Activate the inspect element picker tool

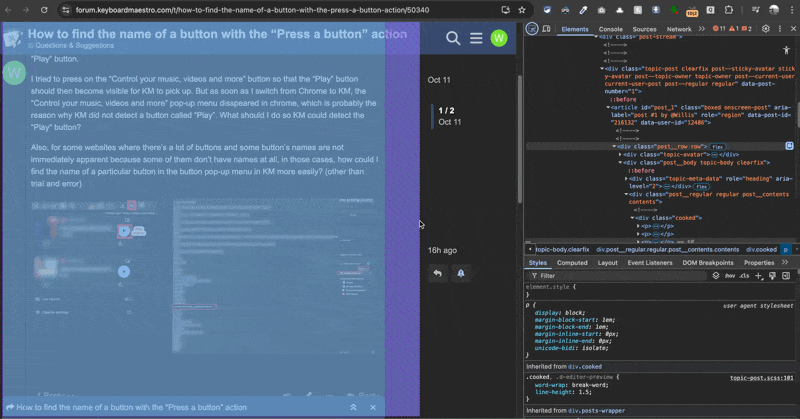click(532, 29)
